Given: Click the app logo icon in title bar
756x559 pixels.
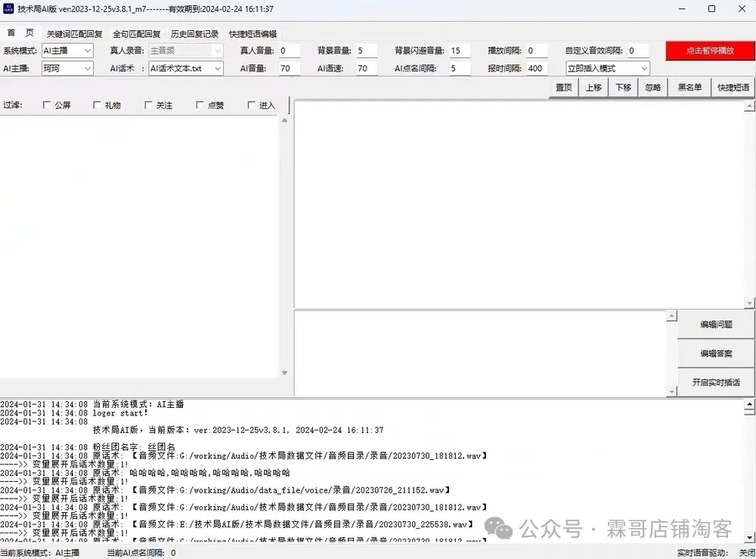Looking at the screenshot, I should [8, 9].
